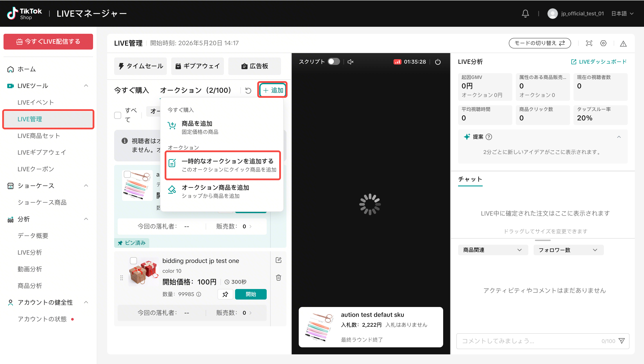
Task: Collapse the 提案 panel chevron
Action: [x=619, y=137]
